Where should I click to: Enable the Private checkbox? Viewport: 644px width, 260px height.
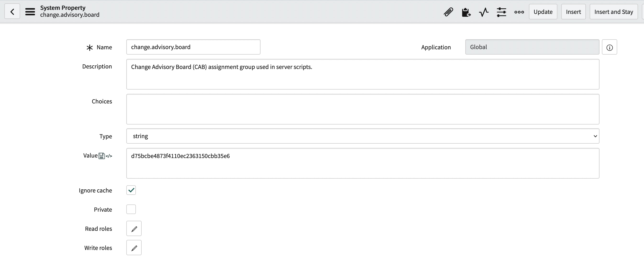131,209
